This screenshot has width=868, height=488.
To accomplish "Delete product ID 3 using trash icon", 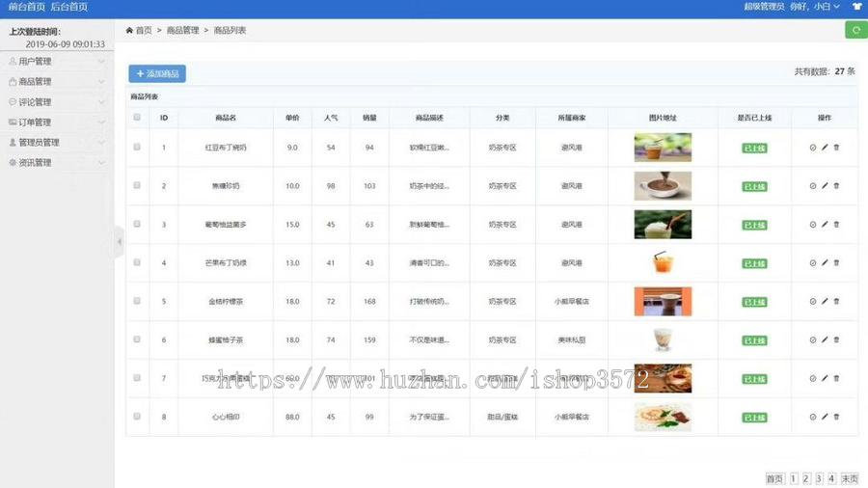I will click(x=836, y=225).
